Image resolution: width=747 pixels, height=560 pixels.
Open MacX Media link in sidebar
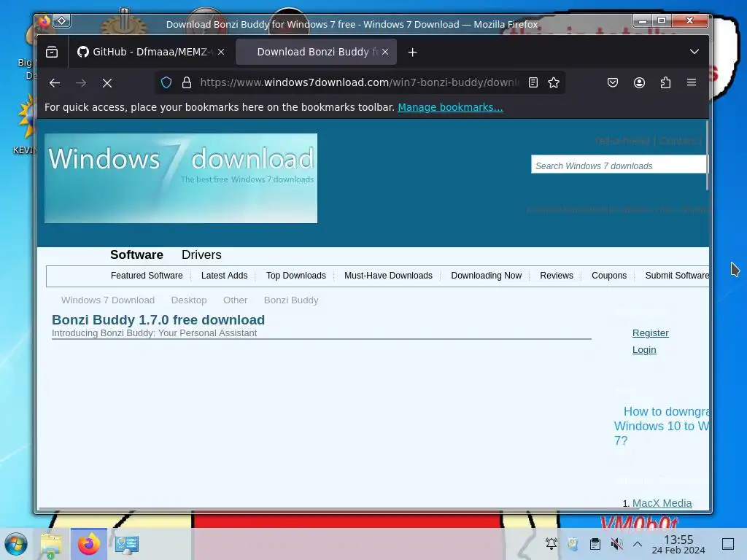662,503
